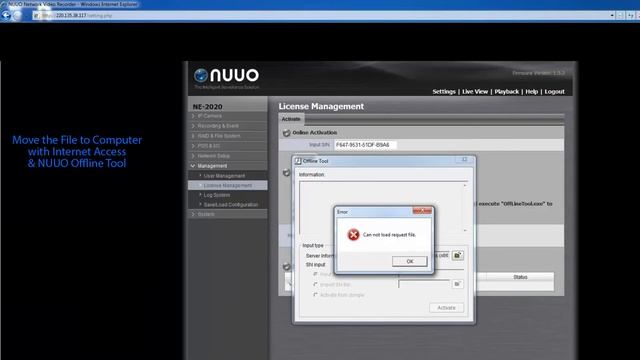This screenshot has width=640, height=360.
Task: Collapse the Management sidebar section
Action: click(227, 166)
